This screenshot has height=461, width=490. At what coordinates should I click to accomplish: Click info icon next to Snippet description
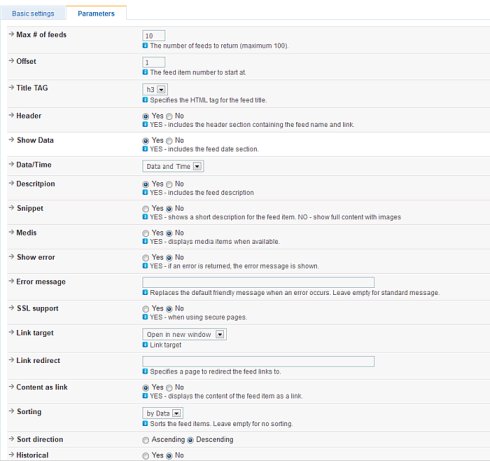click(145, 217)
